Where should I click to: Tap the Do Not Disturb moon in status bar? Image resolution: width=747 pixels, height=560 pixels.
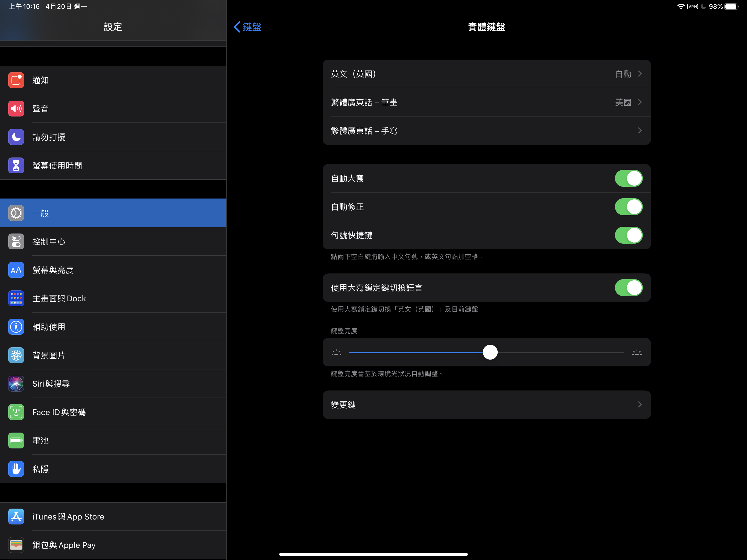tap(704, 6)
